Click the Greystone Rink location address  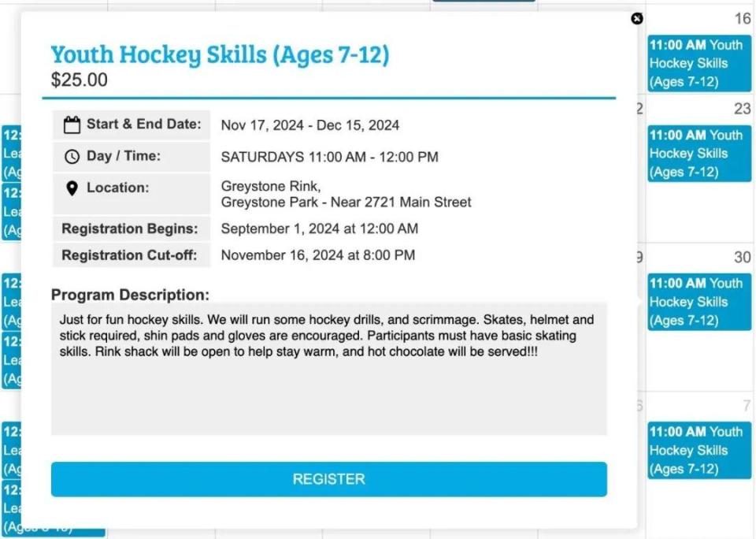click(346, 195)
